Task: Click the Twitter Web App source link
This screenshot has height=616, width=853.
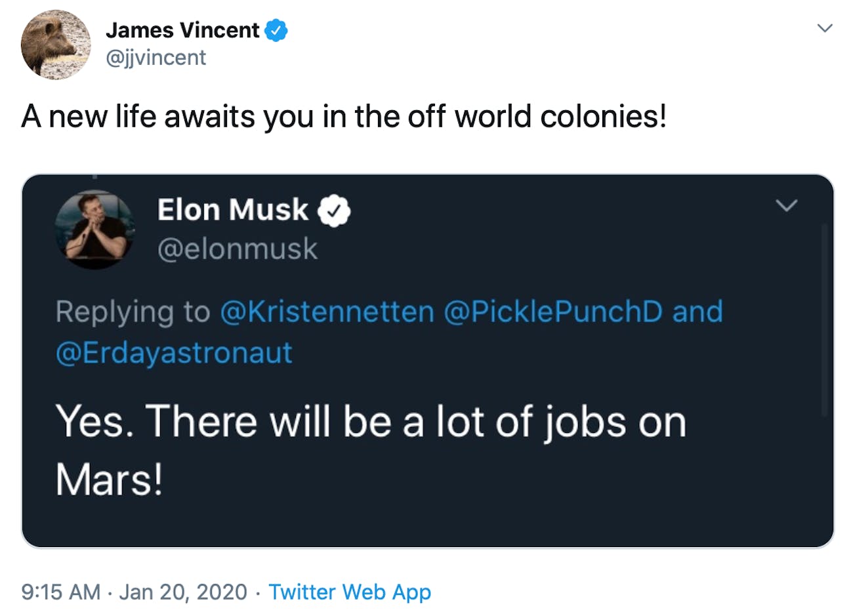Action: tap(350, 592)
